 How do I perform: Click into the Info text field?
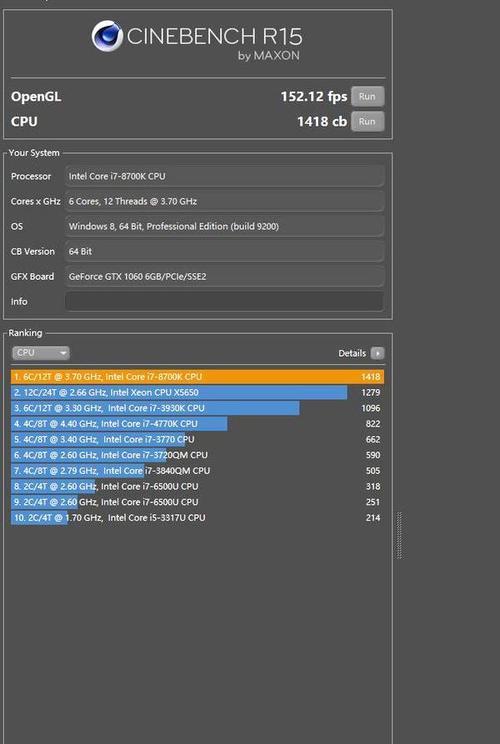pos(224,301)
